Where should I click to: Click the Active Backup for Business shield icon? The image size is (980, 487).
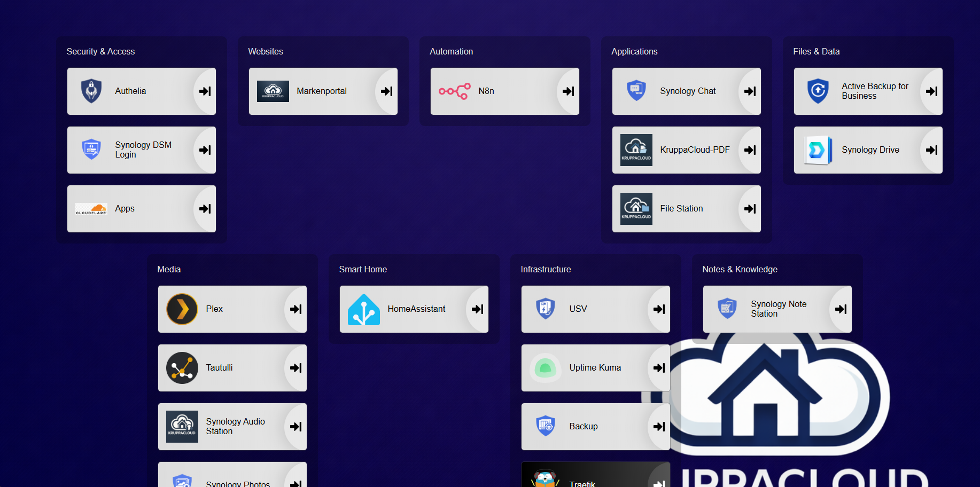point(817,91)
